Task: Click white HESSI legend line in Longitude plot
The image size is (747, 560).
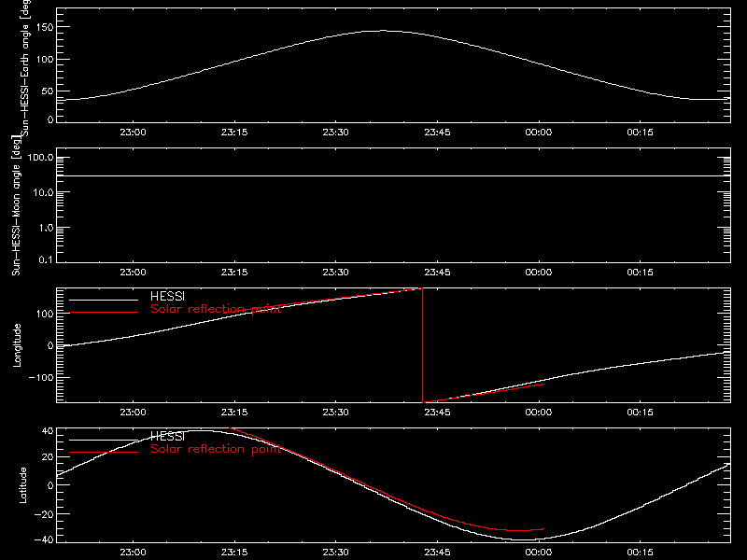Action: [104, 300]
